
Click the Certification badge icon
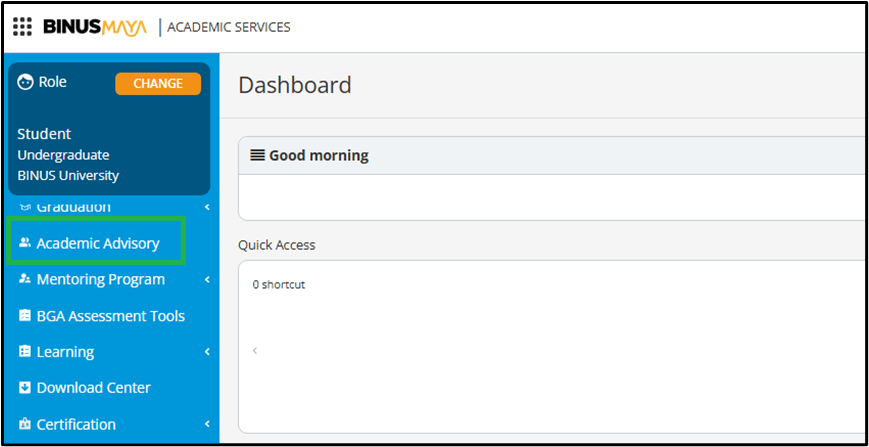pyautogui.click(x=25, y=424)
